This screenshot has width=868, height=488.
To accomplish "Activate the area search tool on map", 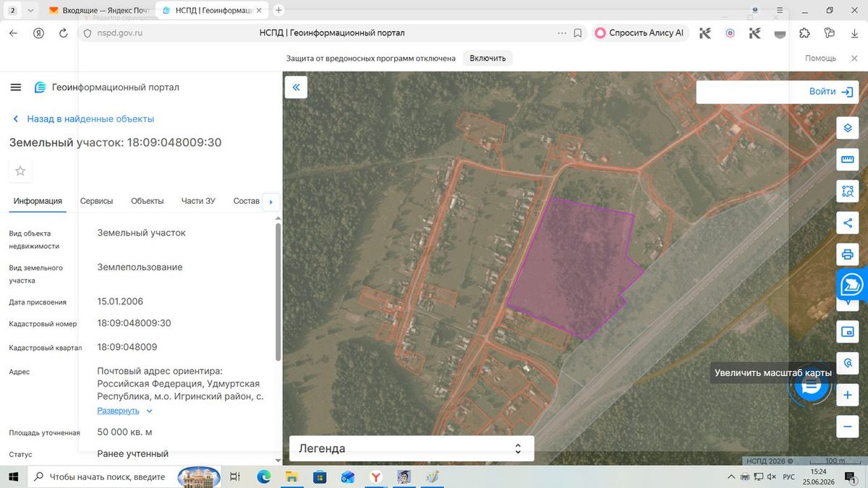I will [847, 192].
